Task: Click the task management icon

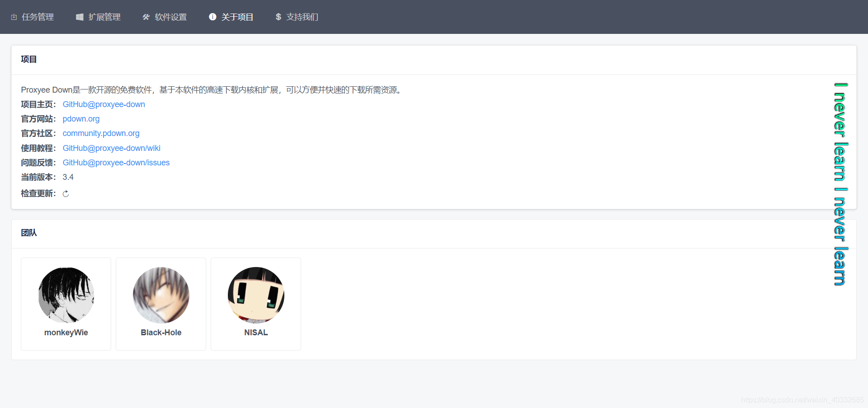Action: coord(14,17)
